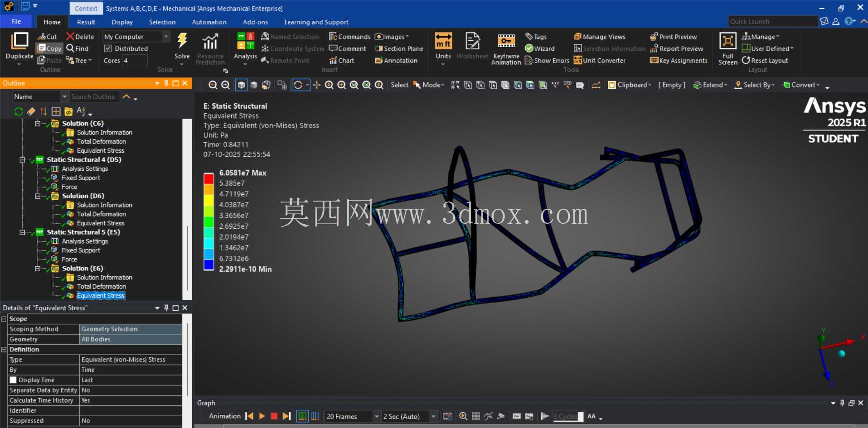Open the File menu

[x=16, y=21]
